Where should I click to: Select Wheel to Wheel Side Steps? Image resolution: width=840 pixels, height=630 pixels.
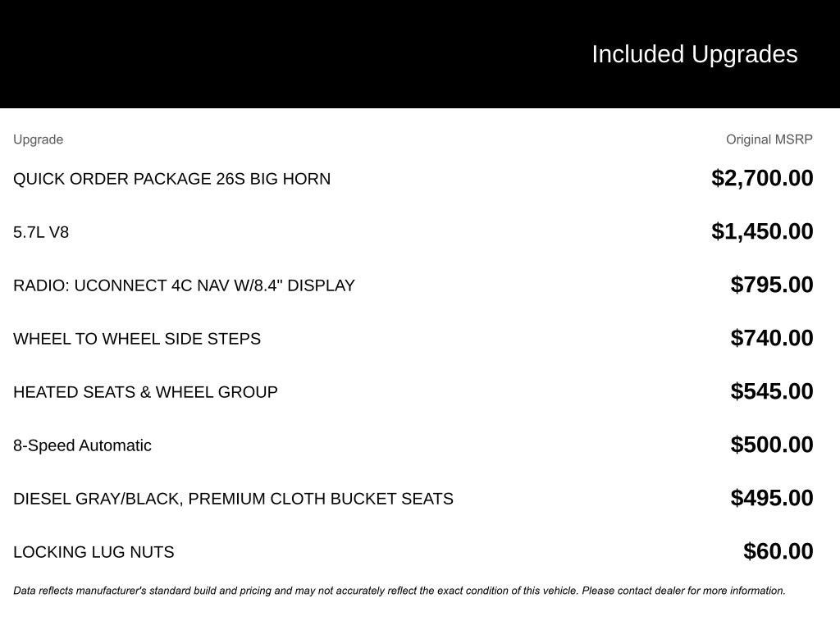pyautogui.click(x=137, y=339)
